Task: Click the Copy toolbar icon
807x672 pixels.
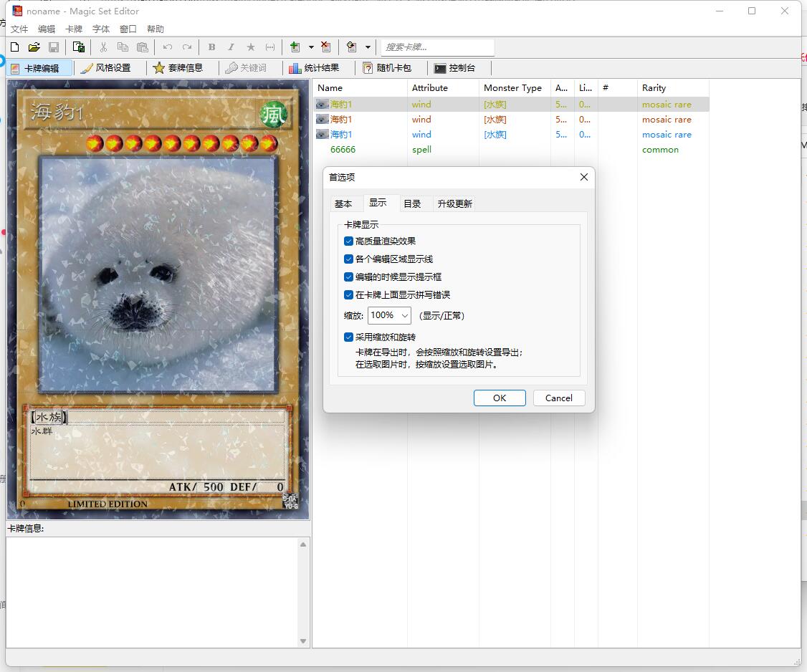Action: [x=123, y=47]
